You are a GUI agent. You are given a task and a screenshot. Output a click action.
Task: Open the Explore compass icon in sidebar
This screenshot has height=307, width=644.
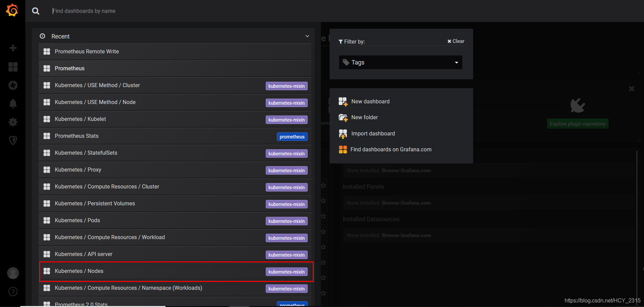13,85
